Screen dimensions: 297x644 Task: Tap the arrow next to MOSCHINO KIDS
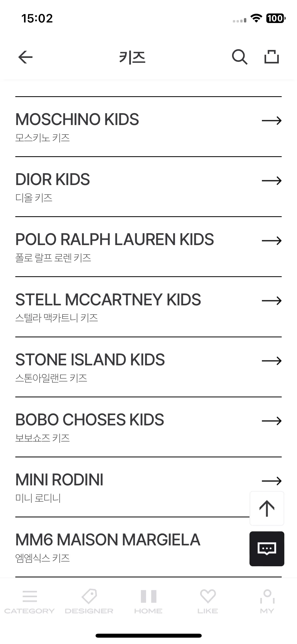tap(272, 121)
